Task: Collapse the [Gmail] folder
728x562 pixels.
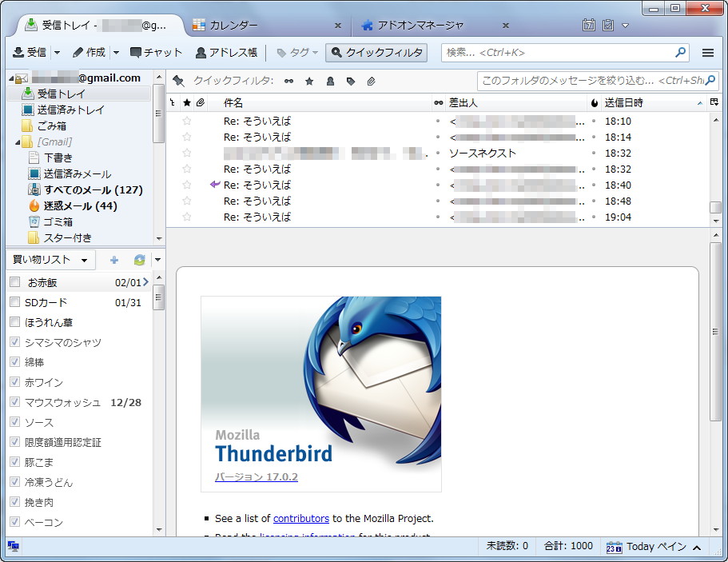Action: click(x=18, y=142)
